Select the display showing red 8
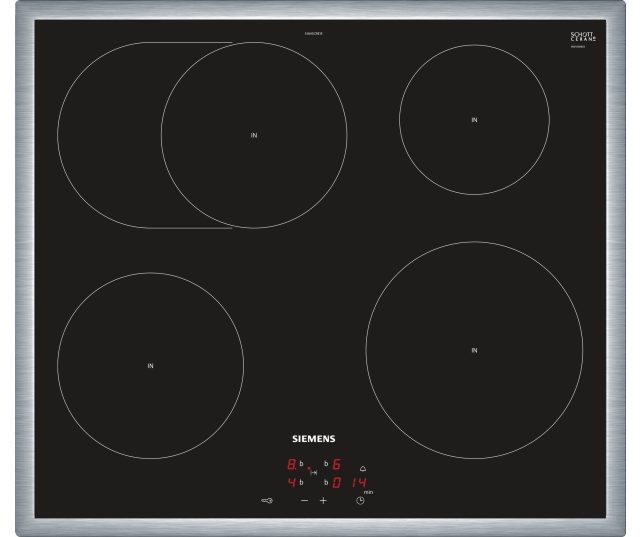Screen dimensions: 640x537 (x=292, y=464)
